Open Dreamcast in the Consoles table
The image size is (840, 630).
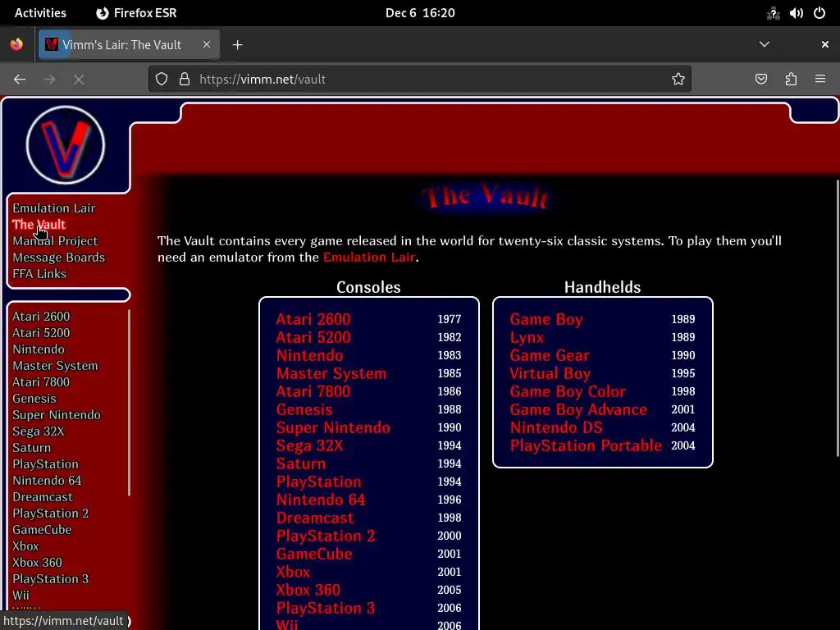315,518
